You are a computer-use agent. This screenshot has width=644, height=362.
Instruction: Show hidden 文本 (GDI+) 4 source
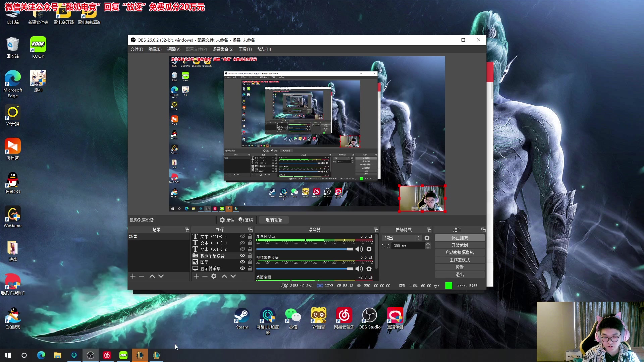(242, 237)
